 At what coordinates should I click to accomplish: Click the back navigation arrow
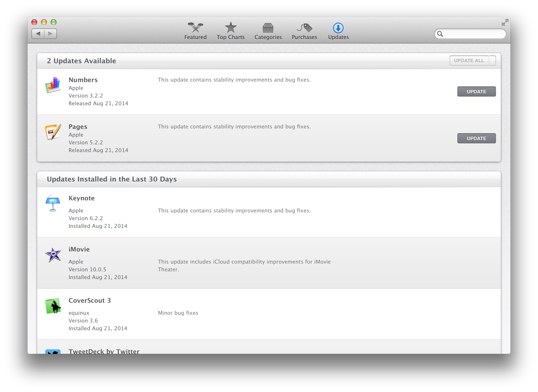tap(38, 34)
